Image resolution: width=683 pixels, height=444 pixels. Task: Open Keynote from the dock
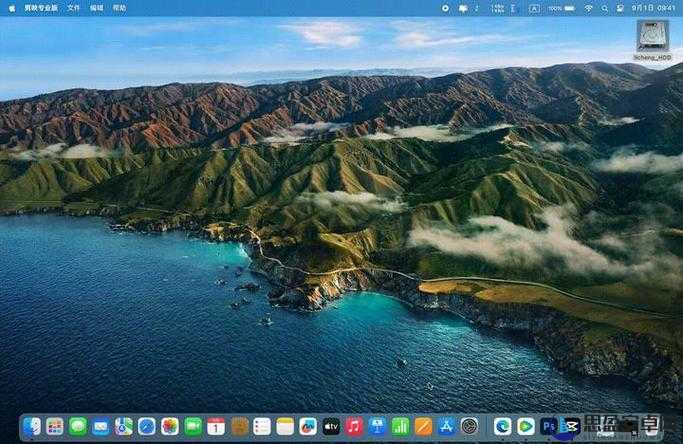377,427
